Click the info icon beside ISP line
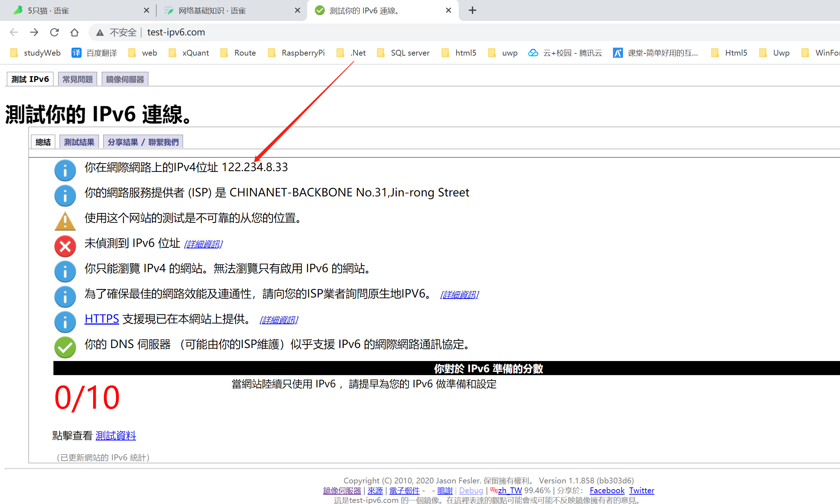 (65, 195)
